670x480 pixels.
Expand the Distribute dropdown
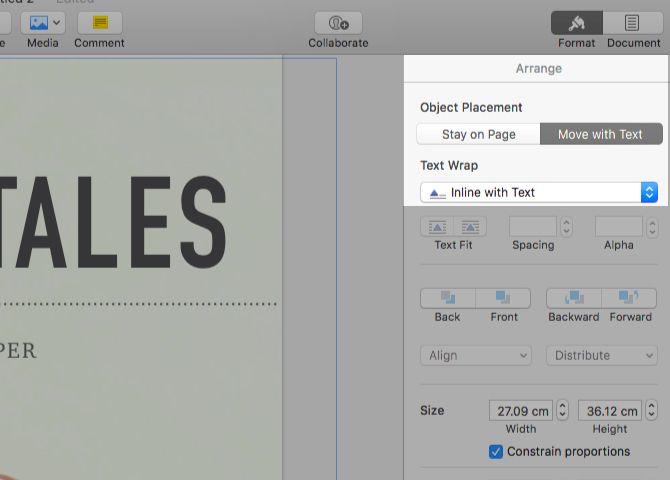coord(601,355)
